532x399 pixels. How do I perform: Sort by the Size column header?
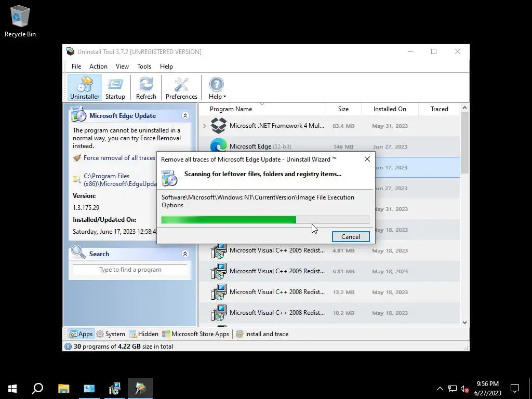coord(343,109)
